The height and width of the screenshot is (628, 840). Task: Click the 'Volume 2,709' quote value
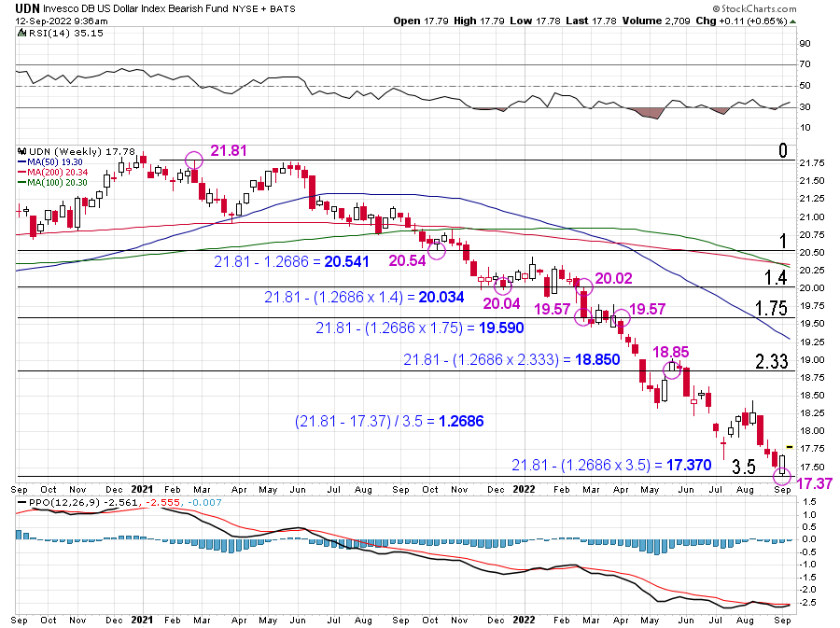[656, 21]
